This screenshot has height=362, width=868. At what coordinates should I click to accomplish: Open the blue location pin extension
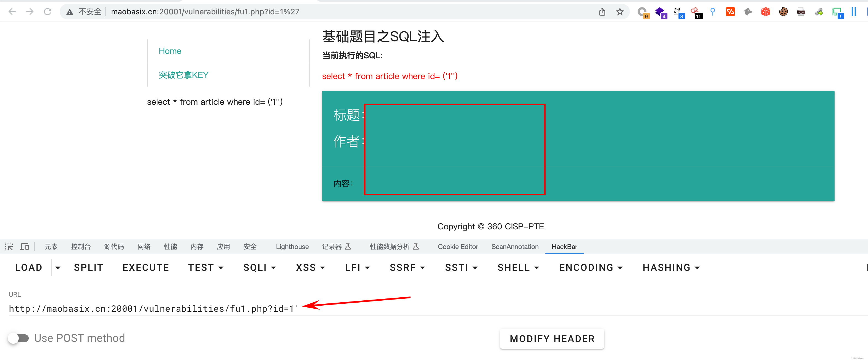713,11
